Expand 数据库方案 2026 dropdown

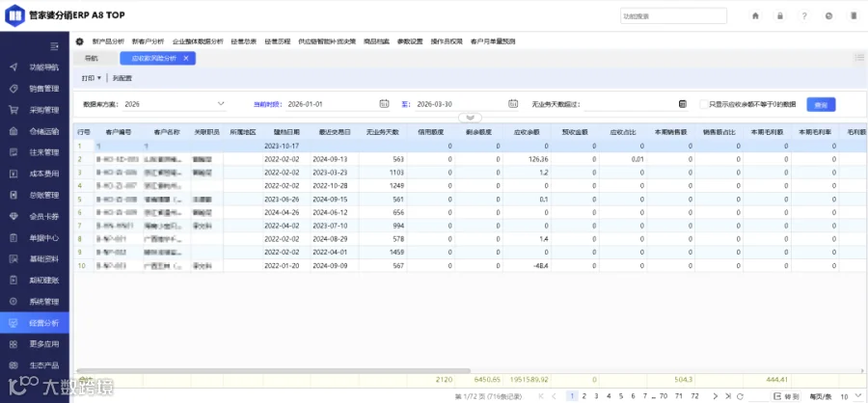pyautogui.click(x=221, y=103)
